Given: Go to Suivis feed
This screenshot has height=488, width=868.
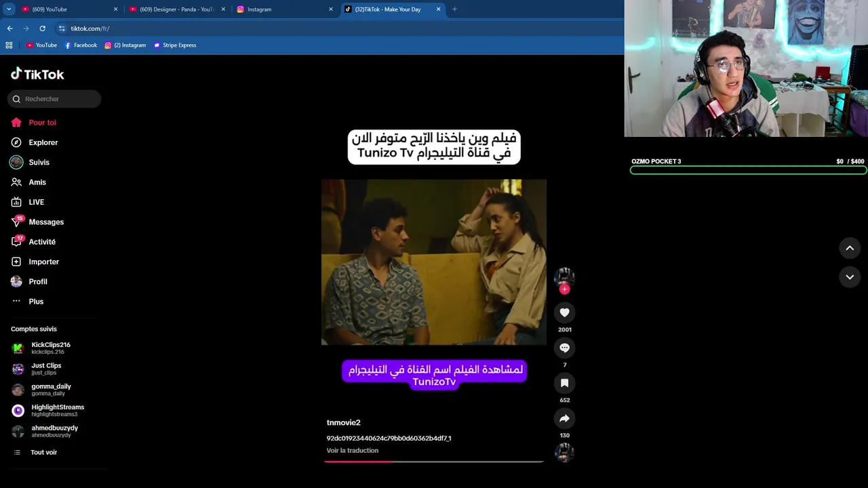Looking at the screenshot, I should coord(30,162).
